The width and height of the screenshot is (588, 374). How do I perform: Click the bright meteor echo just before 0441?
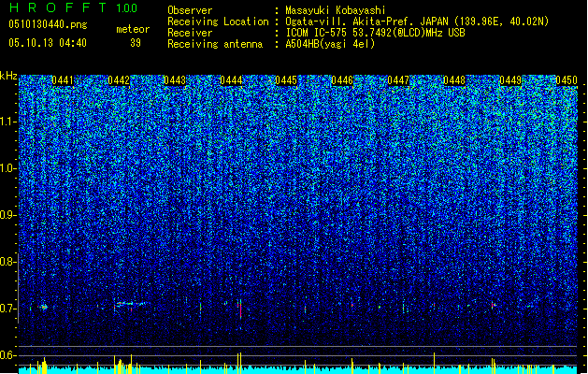(x=44, y=308)
